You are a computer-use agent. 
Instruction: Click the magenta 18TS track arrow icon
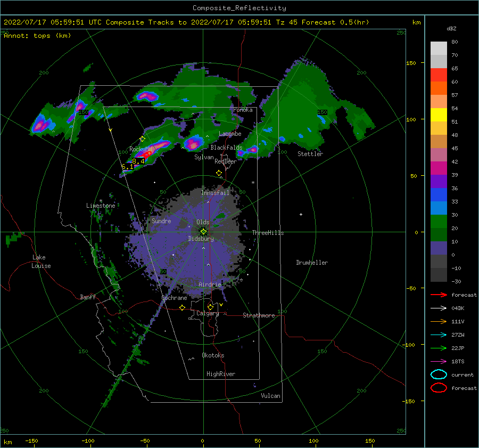[x=439, y=362]
